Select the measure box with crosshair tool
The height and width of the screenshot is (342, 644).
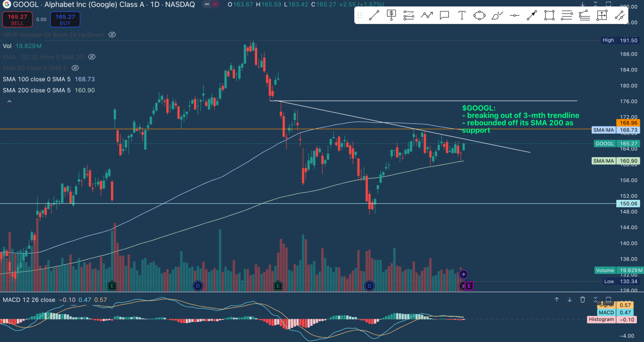[602, 16]
